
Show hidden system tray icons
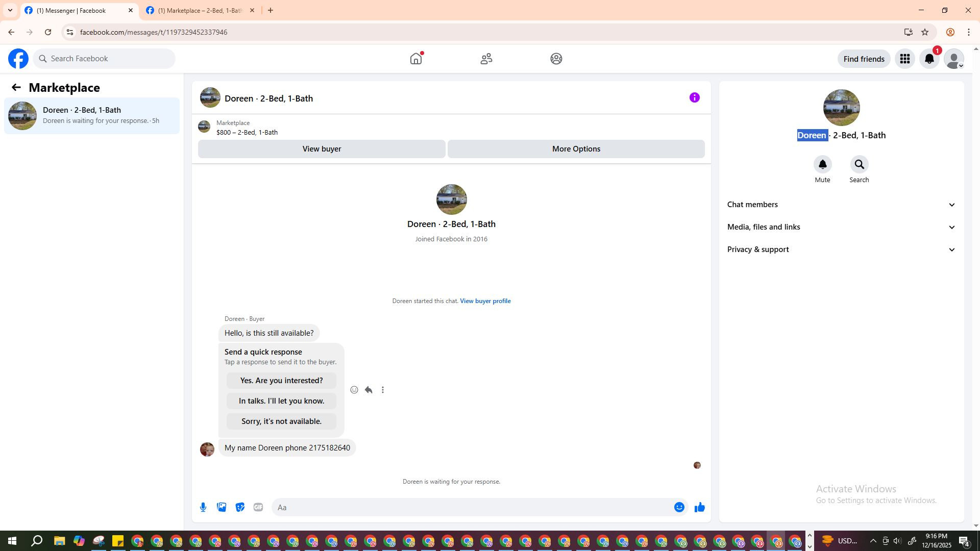coord(873,541)
